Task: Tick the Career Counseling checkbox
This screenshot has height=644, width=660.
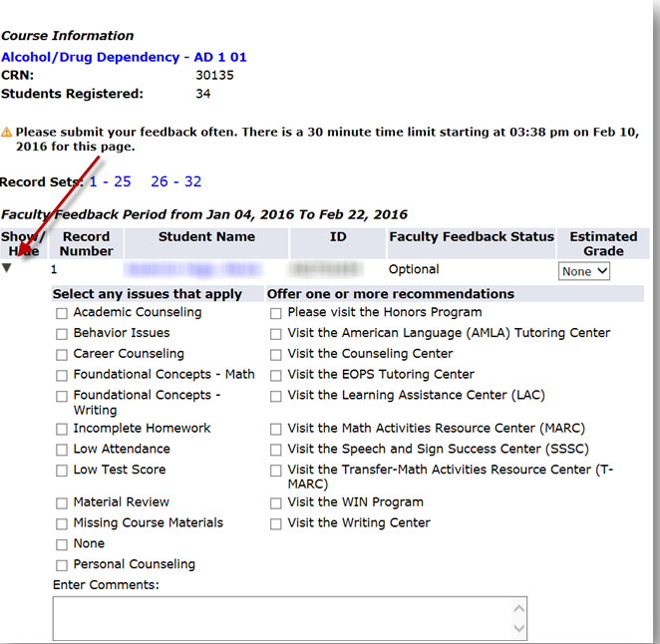Action: click(62, 355)
